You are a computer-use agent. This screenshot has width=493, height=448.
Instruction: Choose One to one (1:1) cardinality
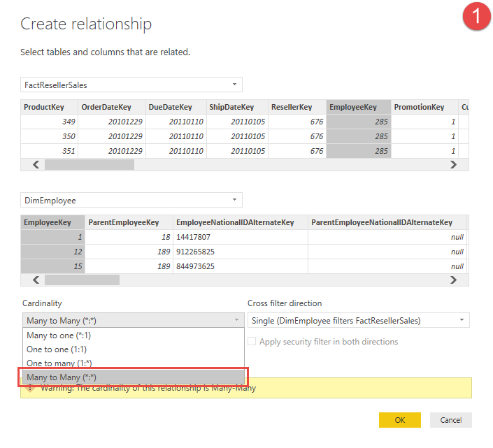134,349
